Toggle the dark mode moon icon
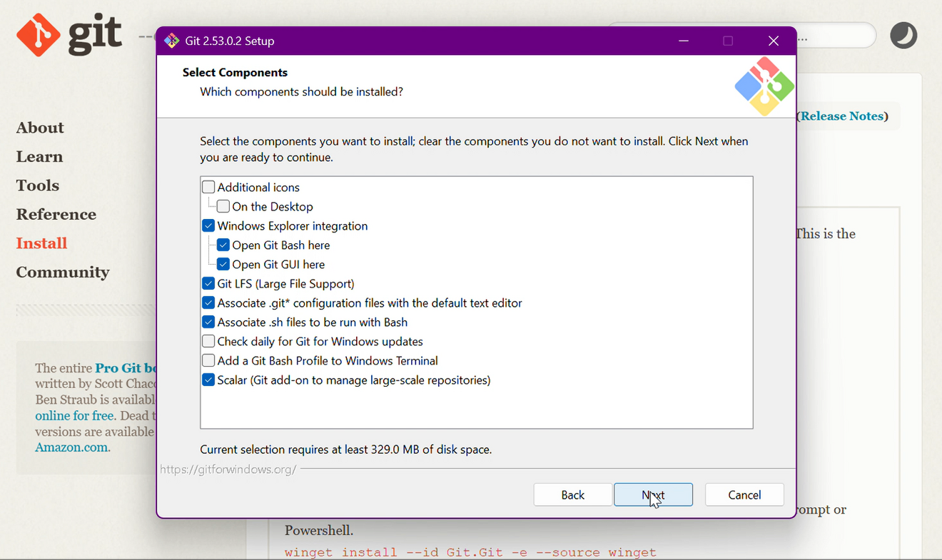This screenshot has width=942, height=560. tap(903, 35)
